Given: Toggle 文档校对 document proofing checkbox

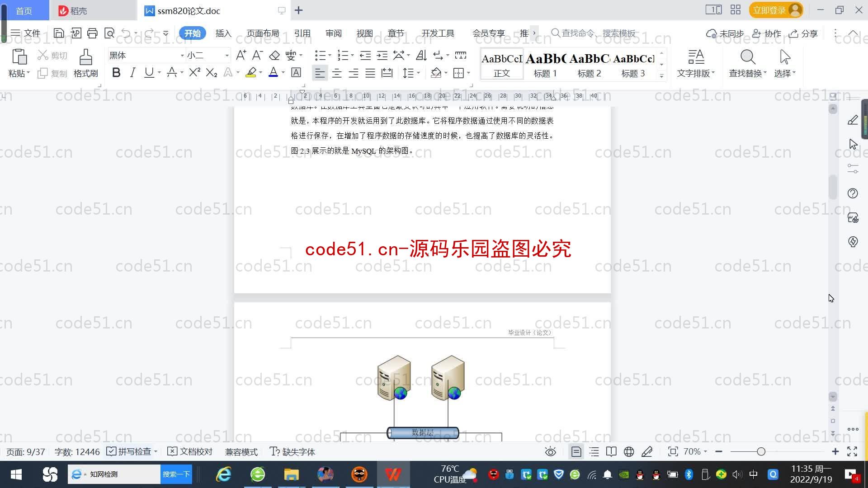Looking at the screenshot, I should tap(175, 451).
